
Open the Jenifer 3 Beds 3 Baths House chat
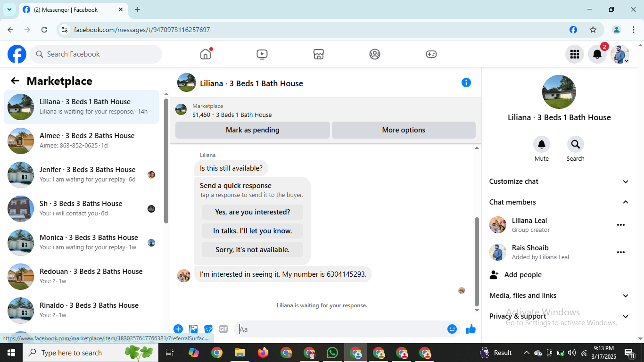point(82,175)
